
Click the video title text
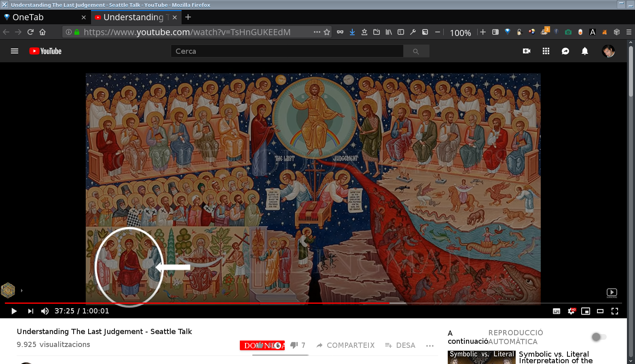point(104,332)
